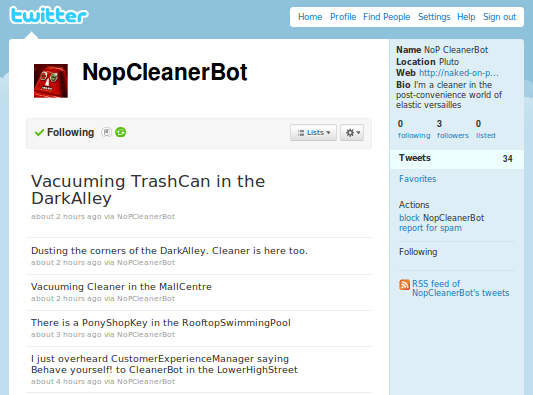Screen dimensions: 533x395
Task: Click the Actions heading in sidebar
Action: point(414,205)
